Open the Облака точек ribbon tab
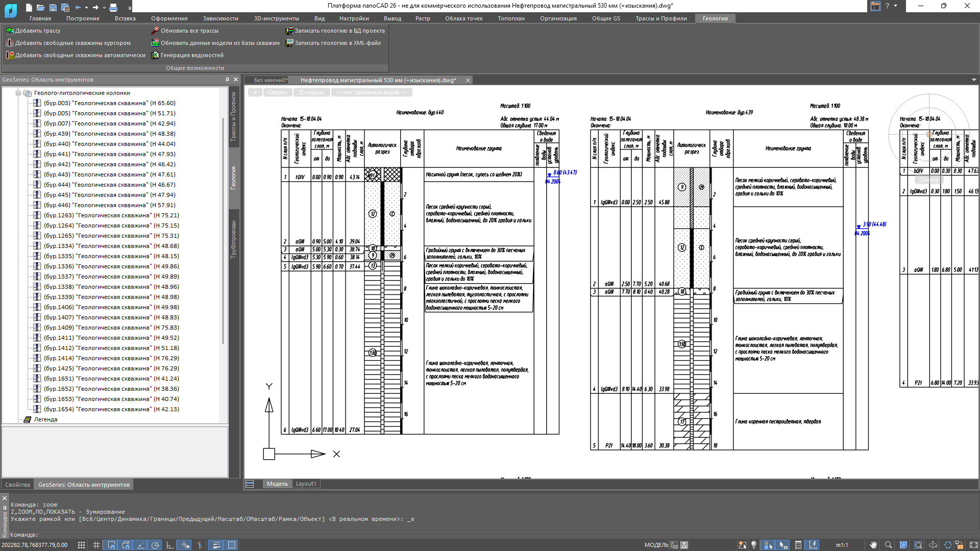Viewport: 980px width, 551px height. point(463,18)
